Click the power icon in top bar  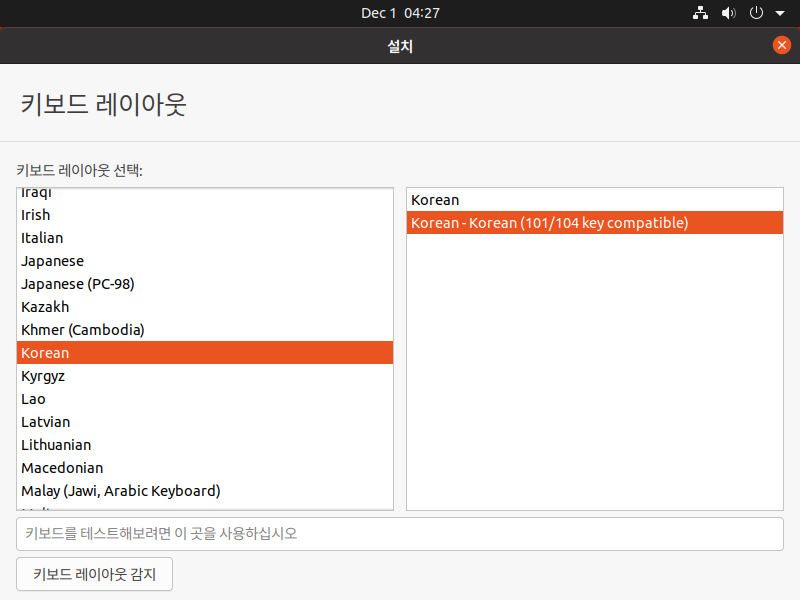click(756, 13)
